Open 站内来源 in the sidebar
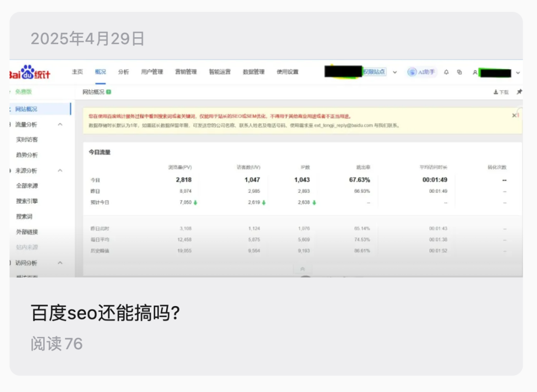Screen dimensions: 537x392 [27, 247]
